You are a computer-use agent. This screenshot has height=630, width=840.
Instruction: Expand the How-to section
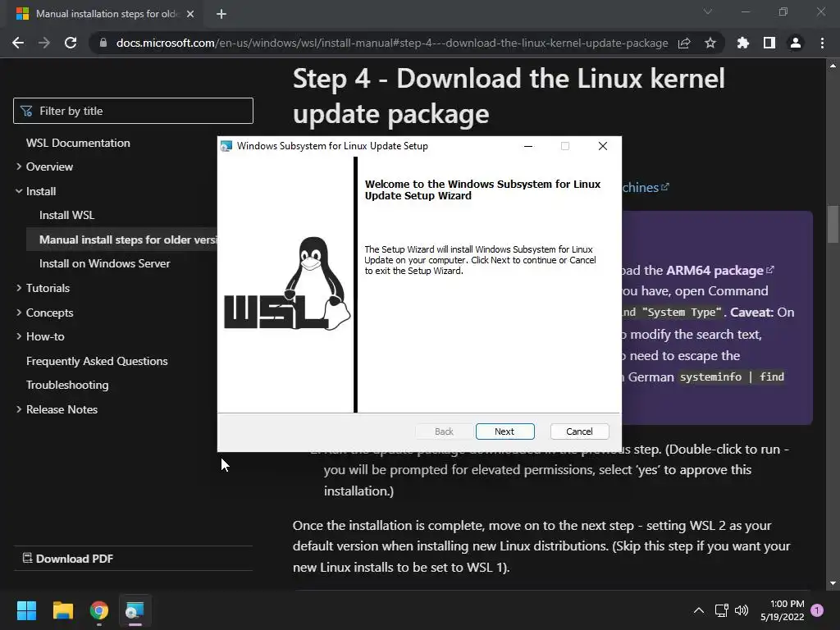click(45, 337)
